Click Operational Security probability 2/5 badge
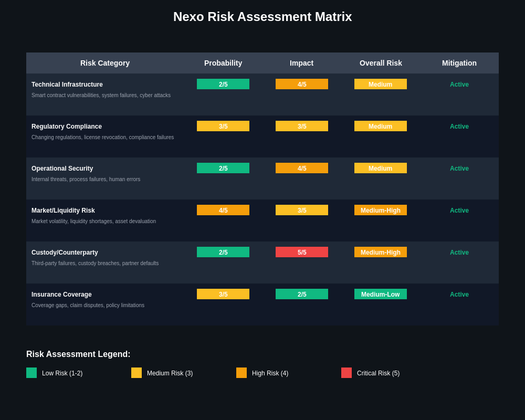The image size is (525, 420). 223,168
